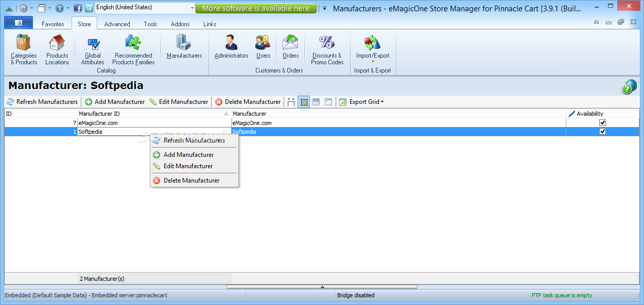Open the dropdown arrow beside help icon
The height and width of the screenshot is (305, 644).
(68, 8)
